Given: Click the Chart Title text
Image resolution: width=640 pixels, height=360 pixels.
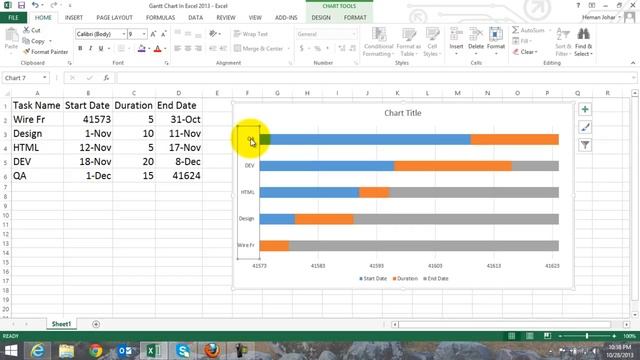Looking at the screenshot, I should click(x=402, y=113).
